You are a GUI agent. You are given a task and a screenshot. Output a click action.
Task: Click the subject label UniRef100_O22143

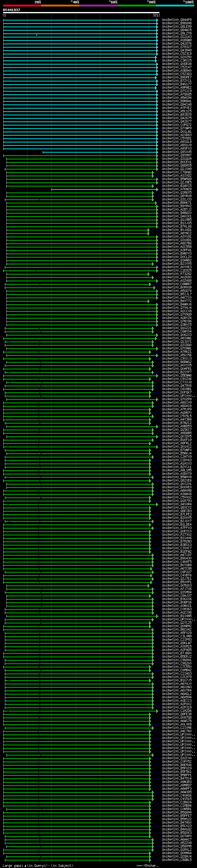click(x=177, y=37)
